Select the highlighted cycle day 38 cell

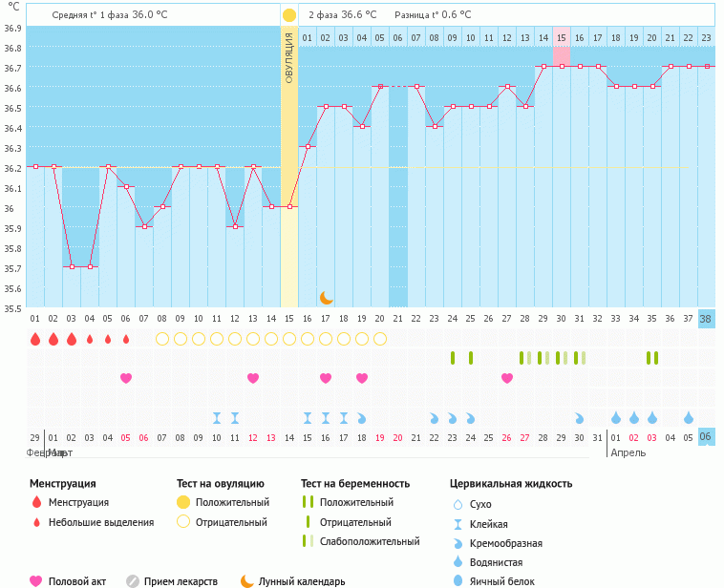[706, 319]
